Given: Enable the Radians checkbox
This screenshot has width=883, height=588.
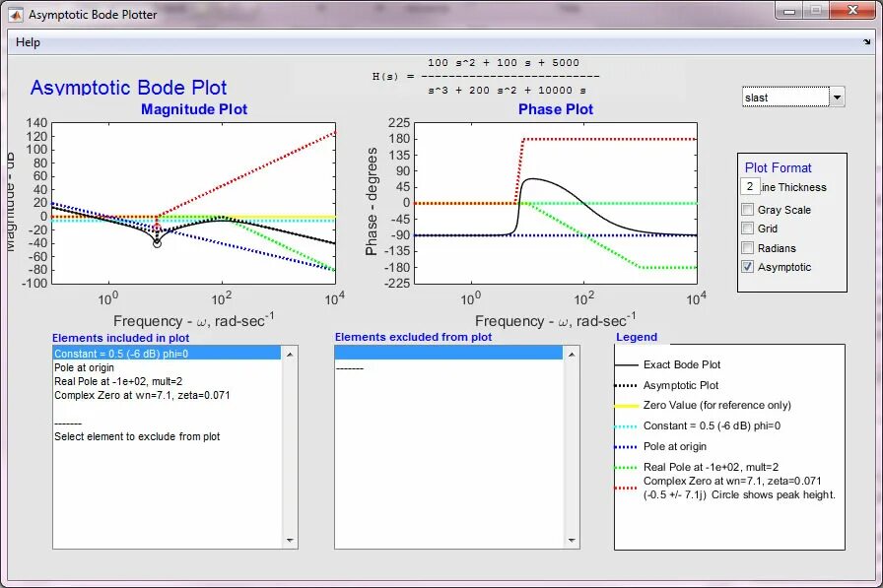Looking at the screenshot, I should click(x=747, y=247).
